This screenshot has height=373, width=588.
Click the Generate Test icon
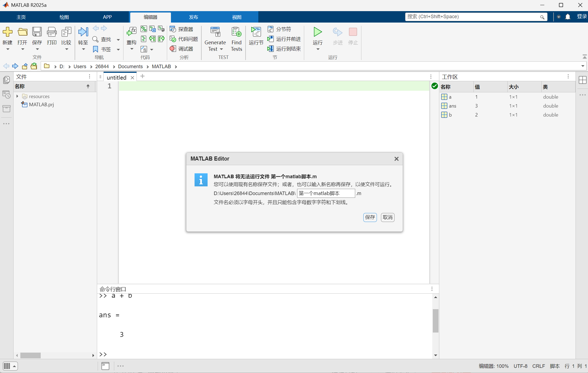tap(215, 32)
